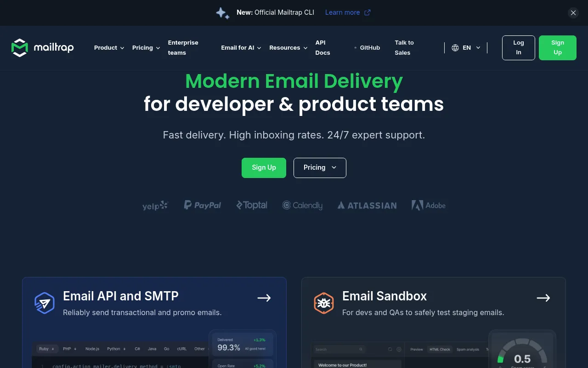
Task: Click the 0.5 spam score gauge
Action: pos(522,351)
